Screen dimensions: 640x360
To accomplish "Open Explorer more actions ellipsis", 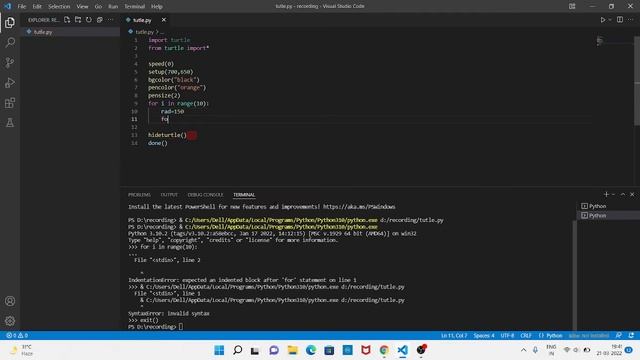I will [x=111, y=20].
